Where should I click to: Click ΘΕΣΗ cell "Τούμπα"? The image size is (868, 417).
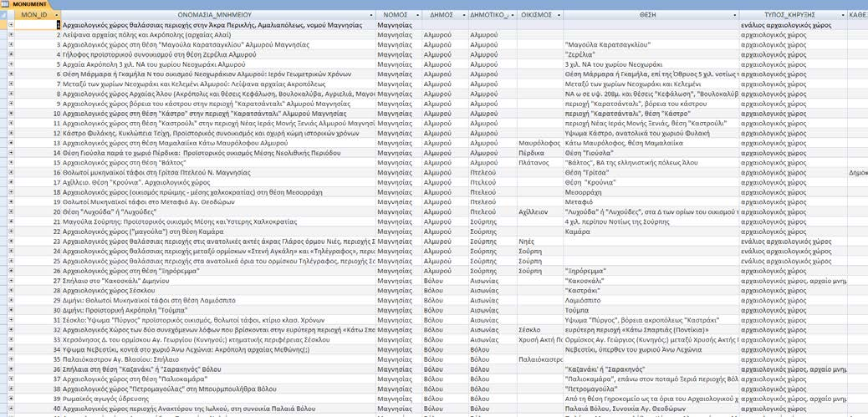pyautogui.click(x=651, y=310)
